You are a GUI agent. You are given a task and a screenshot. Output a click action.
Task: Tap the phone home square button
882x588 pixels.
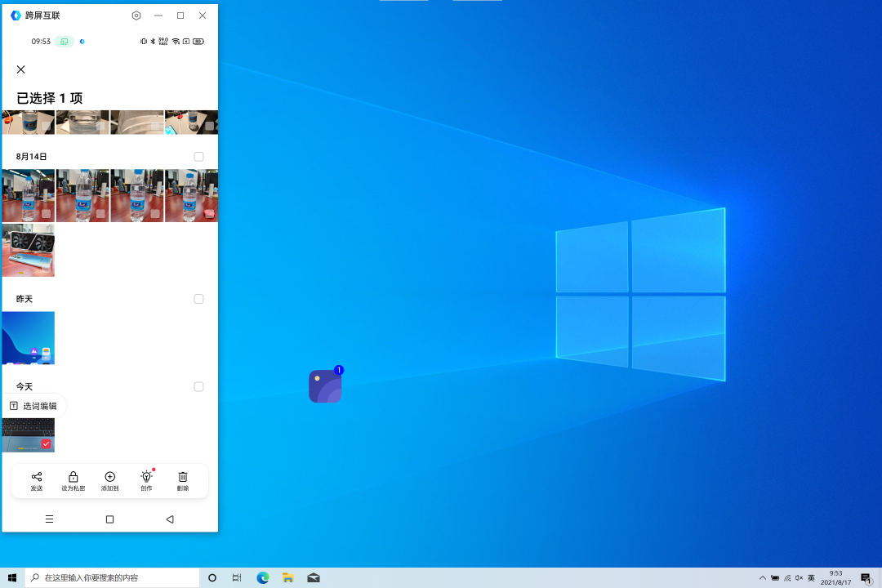[109, 519]
